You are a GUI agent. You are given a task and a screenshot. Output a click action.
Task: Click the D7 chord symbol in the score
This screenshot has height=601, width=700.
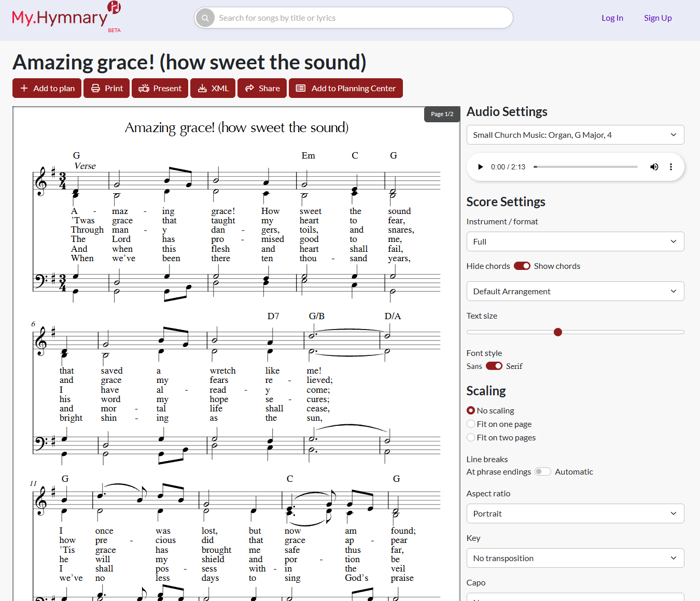coord(273,316)
